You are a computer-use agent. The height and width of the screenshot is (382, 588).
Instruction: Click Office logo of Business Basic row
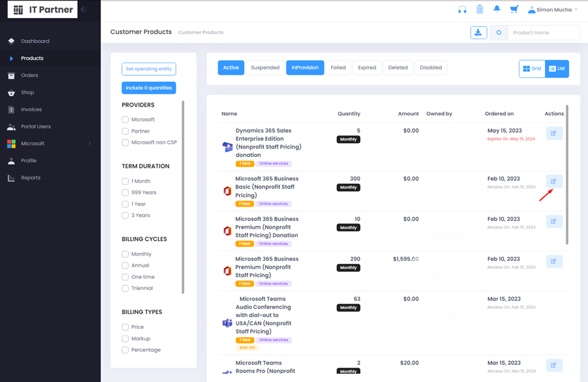click(x=227, y=191)
